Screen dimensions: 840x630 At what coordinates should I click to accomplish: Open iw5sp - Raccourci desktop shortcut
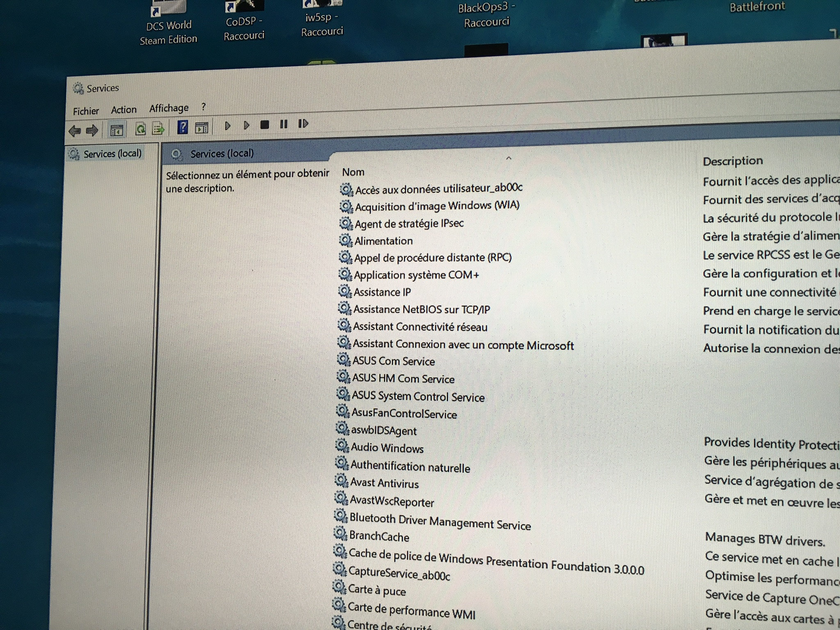(x=322, y=18)
